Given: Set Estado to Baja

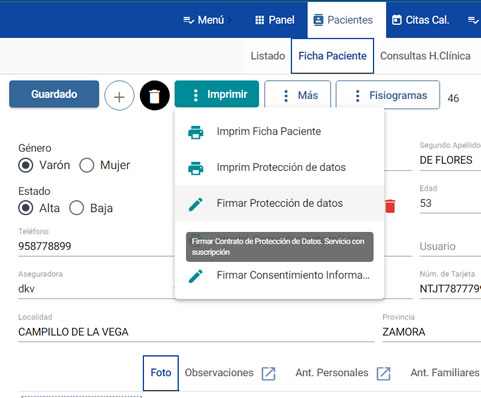Looking at the screenshot, I should [x=76, y=208].
